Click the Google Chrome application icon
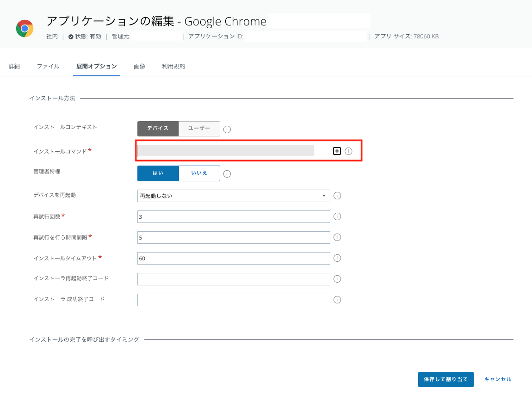The width and height of the screenshot is (532, 401). 25,29
